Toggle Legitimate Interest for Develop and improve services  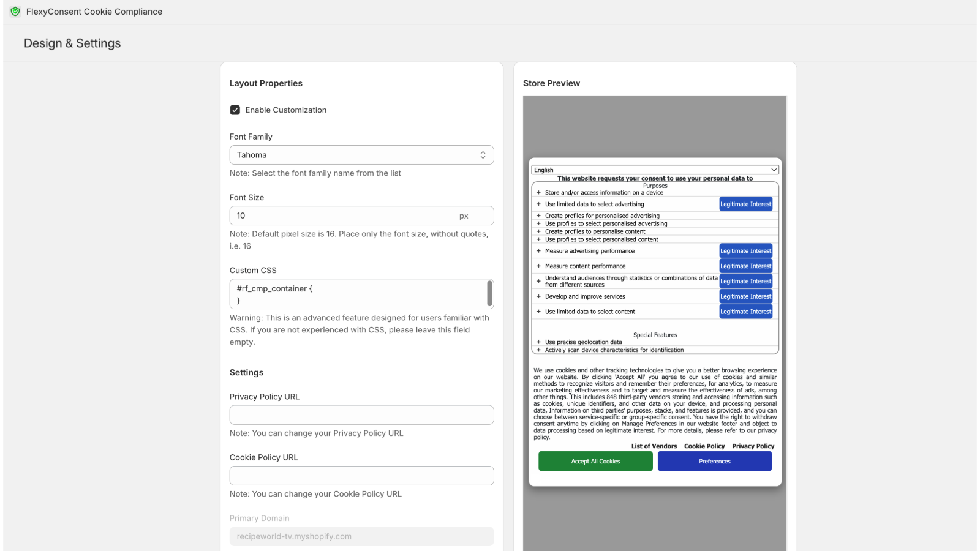point(745,296)
